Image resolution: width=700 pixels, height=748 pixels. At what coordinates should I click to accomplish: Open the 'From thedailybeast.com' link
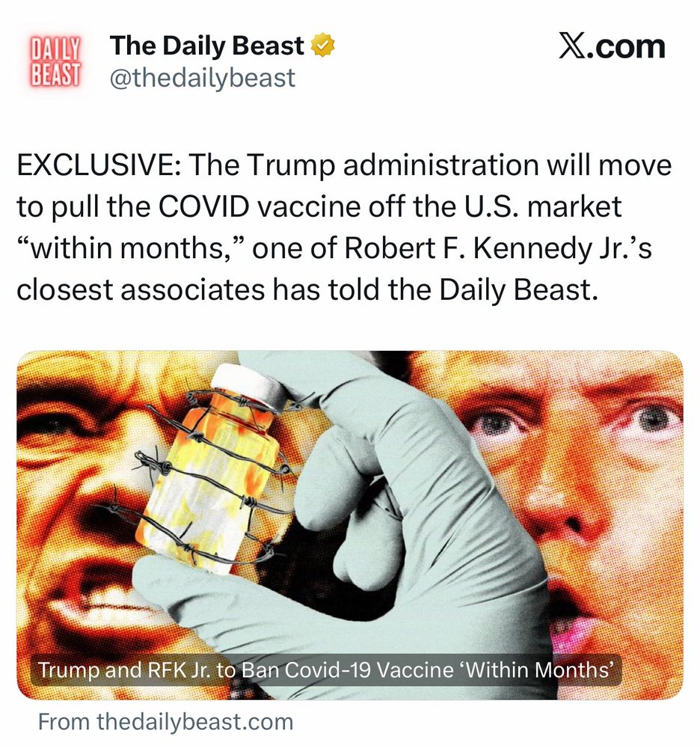tap(165, 722)
